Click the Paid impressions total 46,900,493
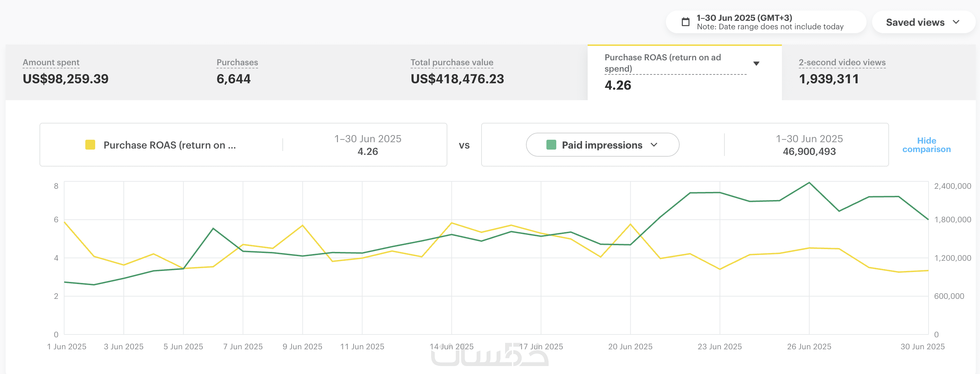The image size is (980, 374). (809, 152)
